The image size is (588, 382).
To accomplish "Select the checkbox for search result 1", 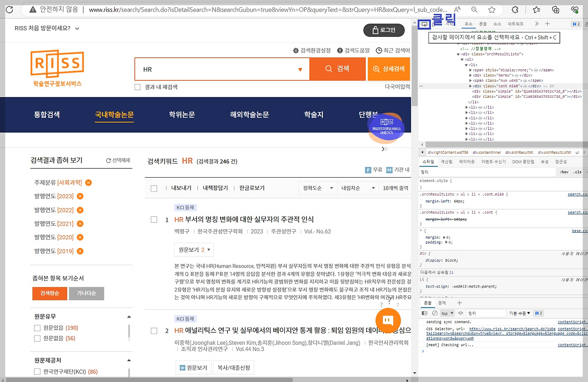I will 154,219.
